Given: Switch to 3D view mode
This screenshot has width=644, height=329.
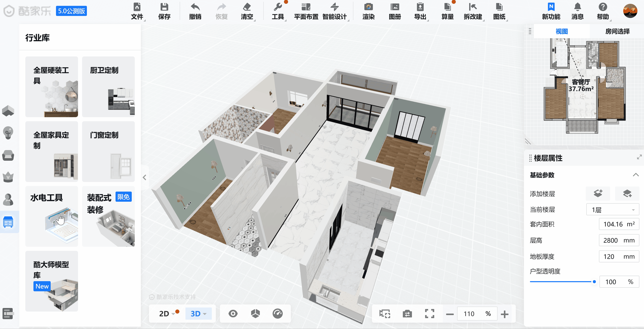Looking at the screenshot, I should tap(196, 314).
